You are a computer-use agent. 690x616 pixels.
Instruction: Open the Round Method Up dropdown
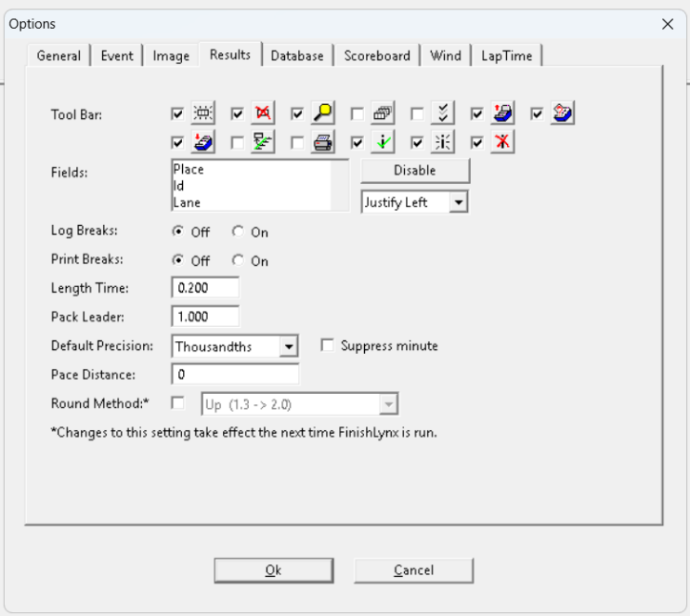click(x=387, y=404)
